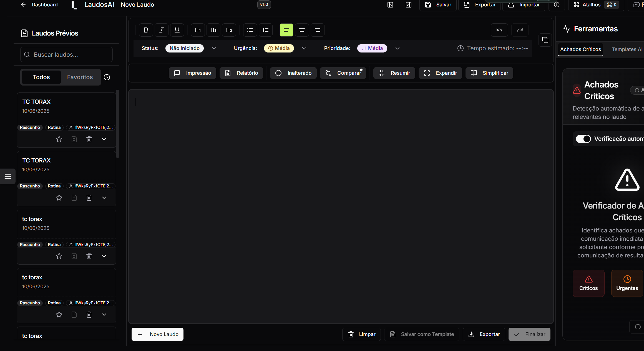
Task: Open Críticos findings card
Action: [x=588, y=283]
